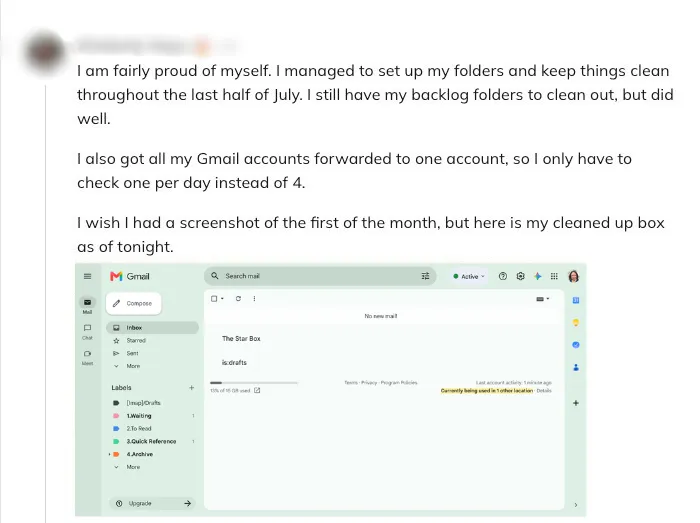Open the Inbox folder

[x=152, y=328]
